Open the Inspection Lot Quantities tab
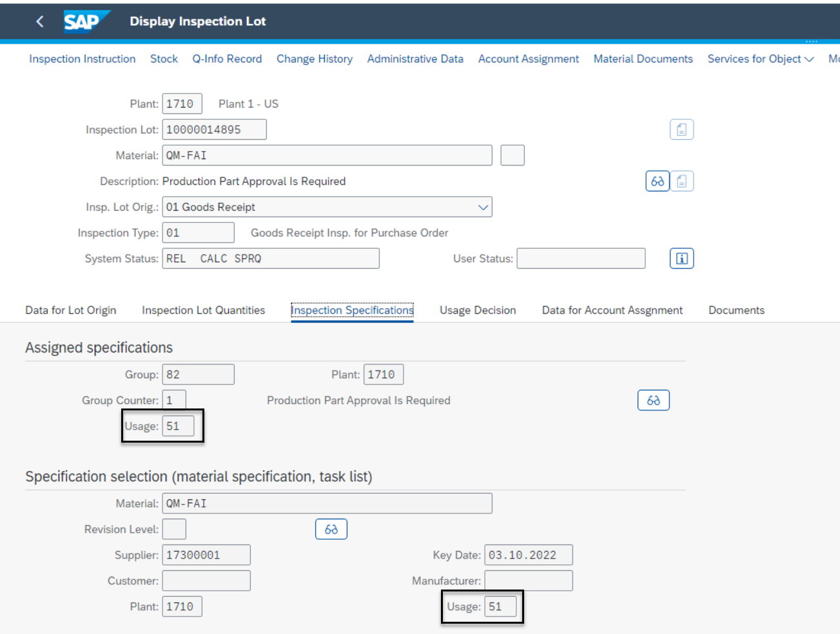The width and height of the screenshot is (840, 634). pyautogui.click(x=203, y=310)
